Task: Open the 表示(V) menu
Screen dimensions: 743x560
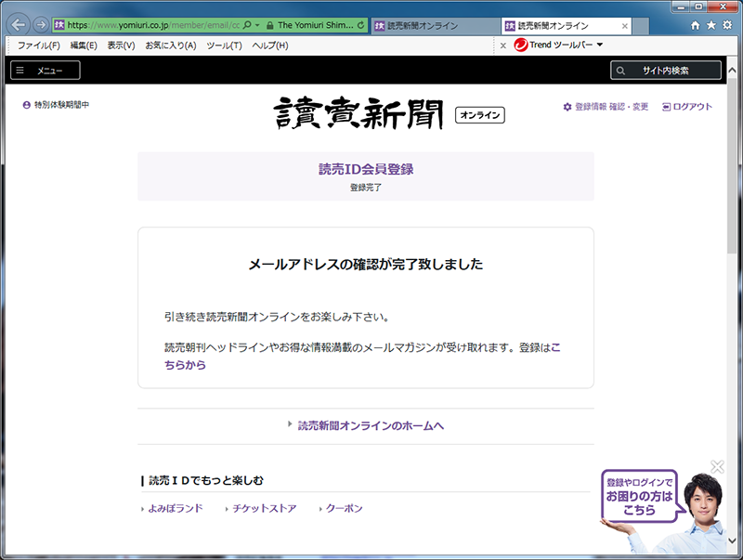Action: (x=121, y=46)
